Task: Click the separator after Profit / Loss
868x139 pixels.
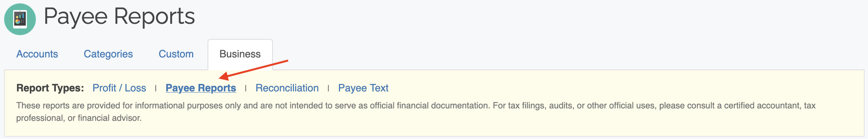Action: 155,88
